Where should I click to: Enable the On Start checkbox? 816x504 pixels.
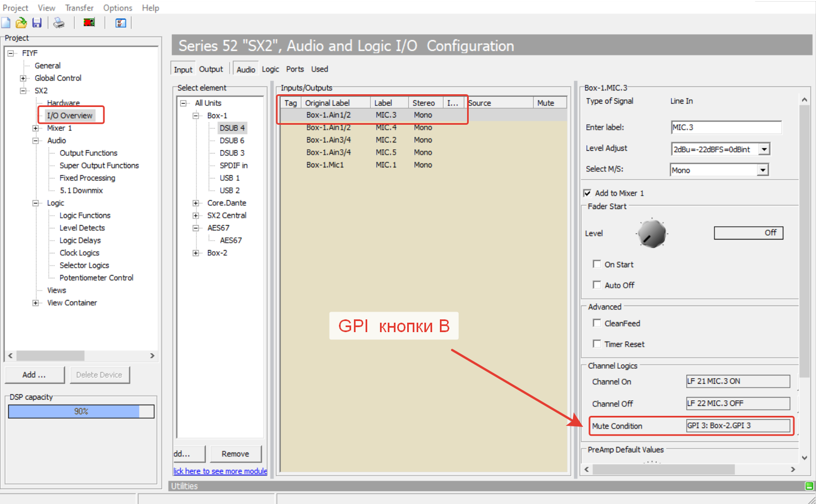[597, 264]
